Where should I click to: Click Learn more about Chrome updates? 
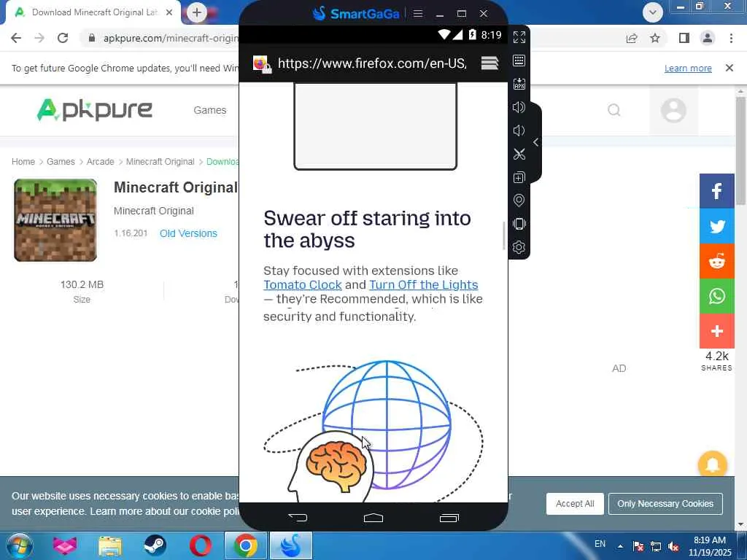coord(688,68)
